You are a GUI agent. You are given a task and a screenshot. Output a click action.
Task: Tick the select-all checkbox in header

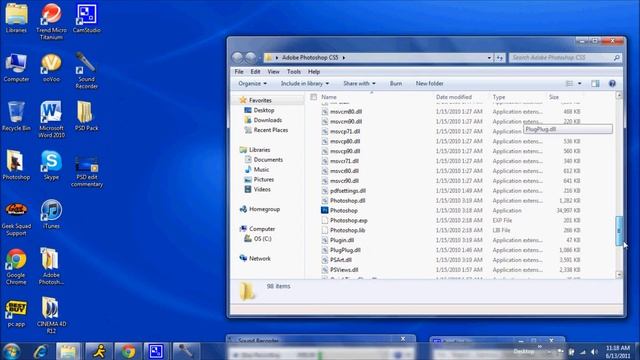tap(313, 97)
